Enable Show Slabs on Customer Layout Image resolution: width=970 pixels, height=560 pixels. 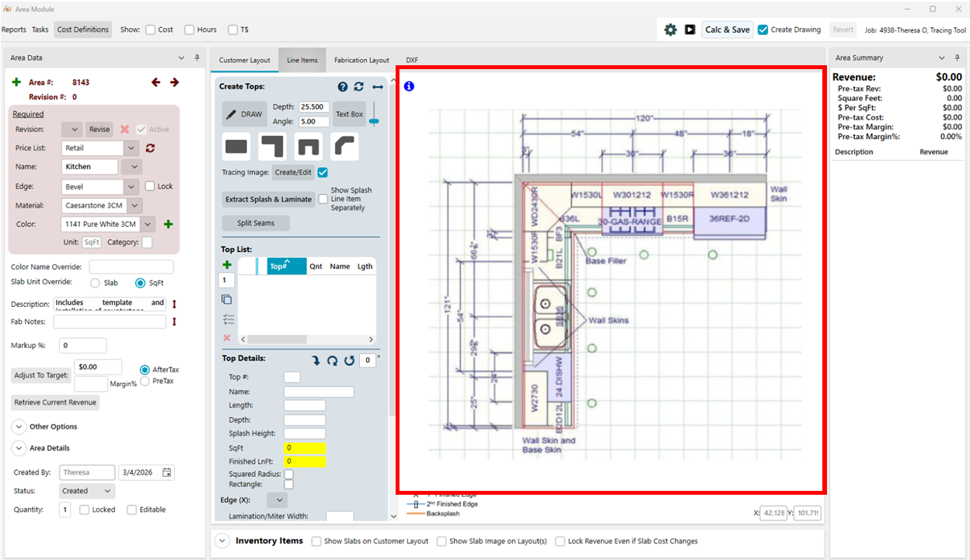[316, 541]
